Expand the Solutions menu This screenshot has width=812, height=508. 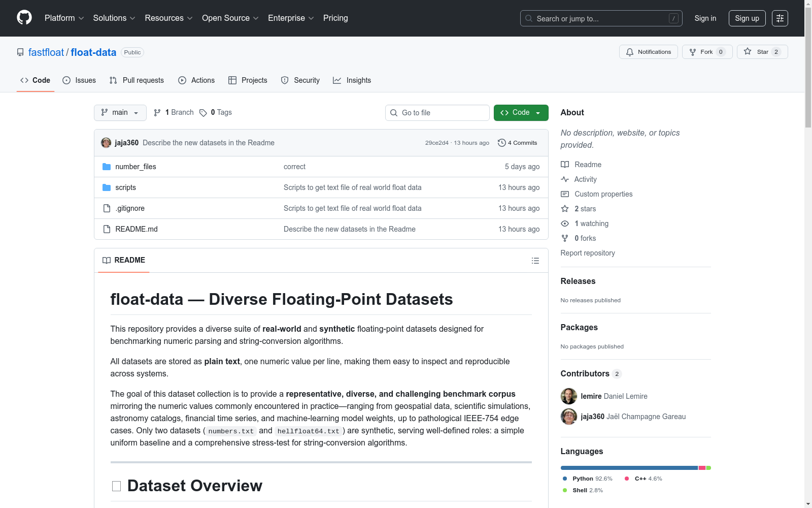(x=114, y=18)
